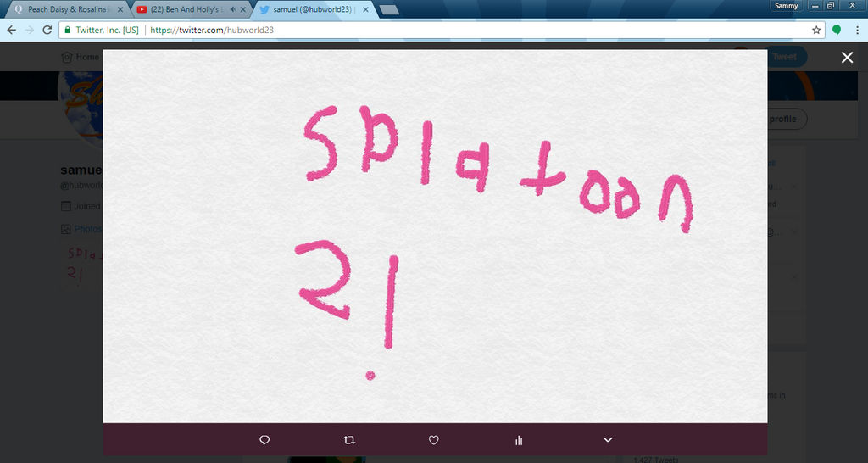Like the photo with heart icon
This screenshot has height=463, width=868.
point(434,440)
